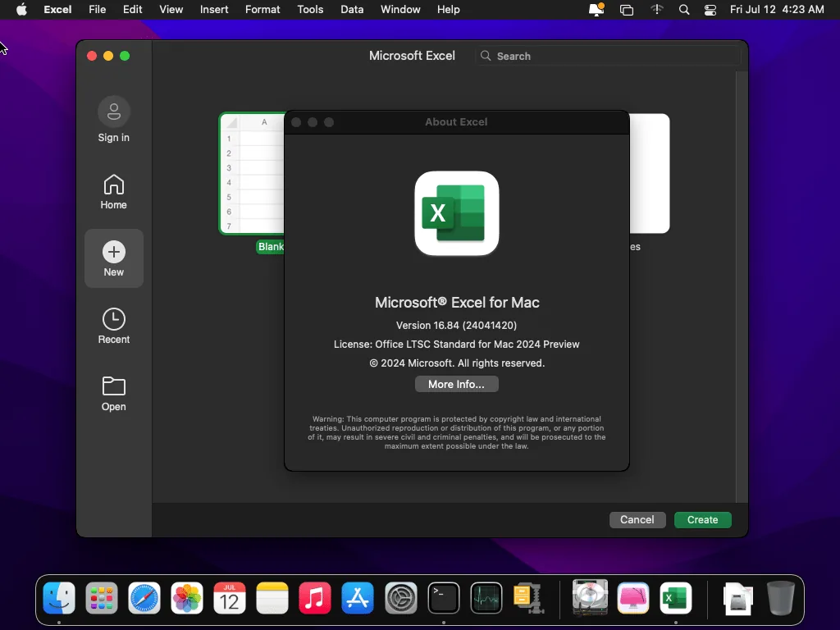Launch Safari from the dock
Viewport: 840px width, 630px height.
coord(144,598)
